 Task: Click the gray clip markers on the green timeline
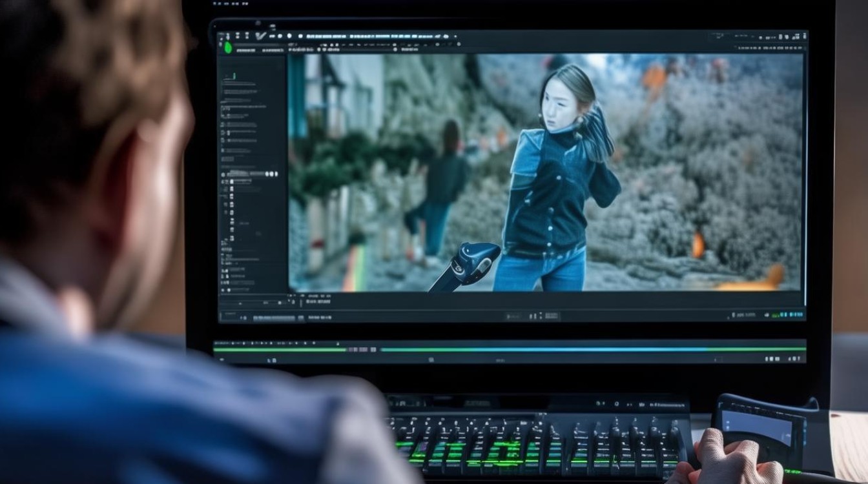(x=363, y=349)
